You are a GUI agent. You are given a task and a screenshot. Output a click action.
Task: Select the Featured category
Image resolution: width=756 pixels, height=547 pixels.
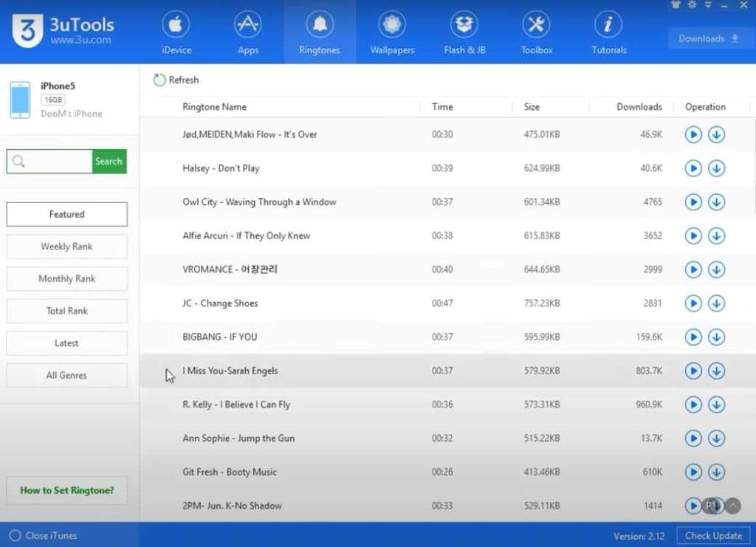[67, 214]
